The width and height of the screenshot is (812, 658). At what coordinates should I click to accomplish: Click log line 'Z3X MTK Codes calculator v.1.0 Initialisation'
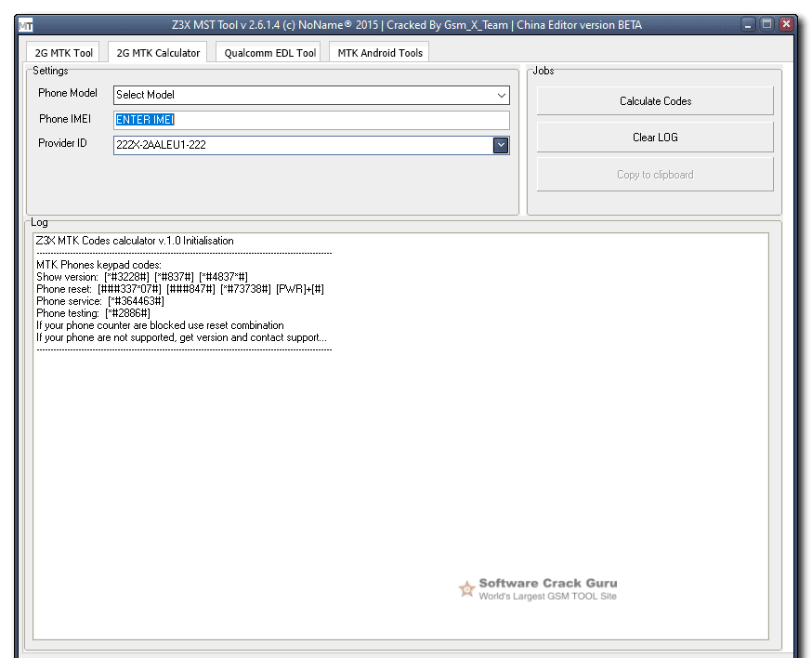(x=135, y=241)
